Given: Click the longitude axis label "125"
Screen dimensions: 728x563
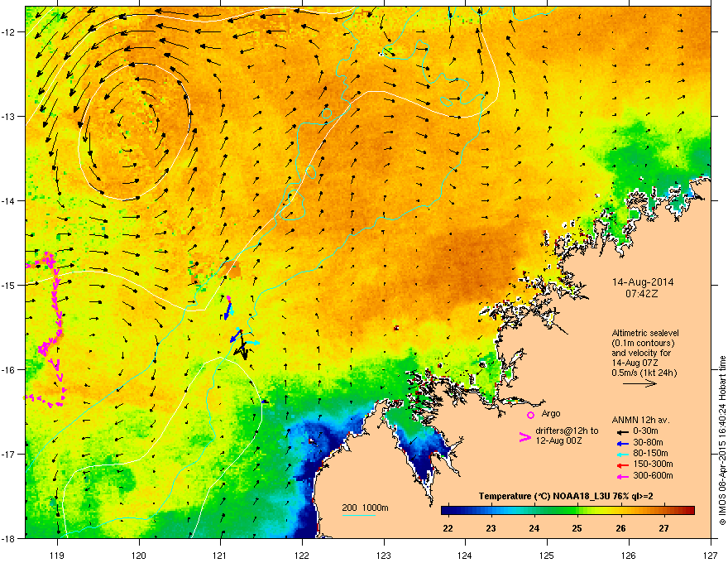Looking at the screenshot, I should click(x=547, y=555).
